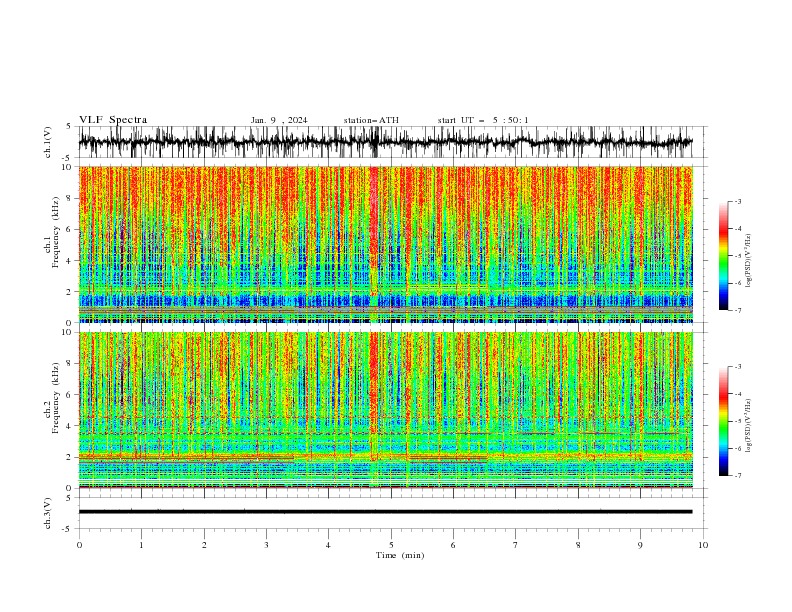The height and width of the screenshot is (612, 792).
Task: Click the "10" kHz tick of ch.2 spectrogram
Action: click(67, 333)
